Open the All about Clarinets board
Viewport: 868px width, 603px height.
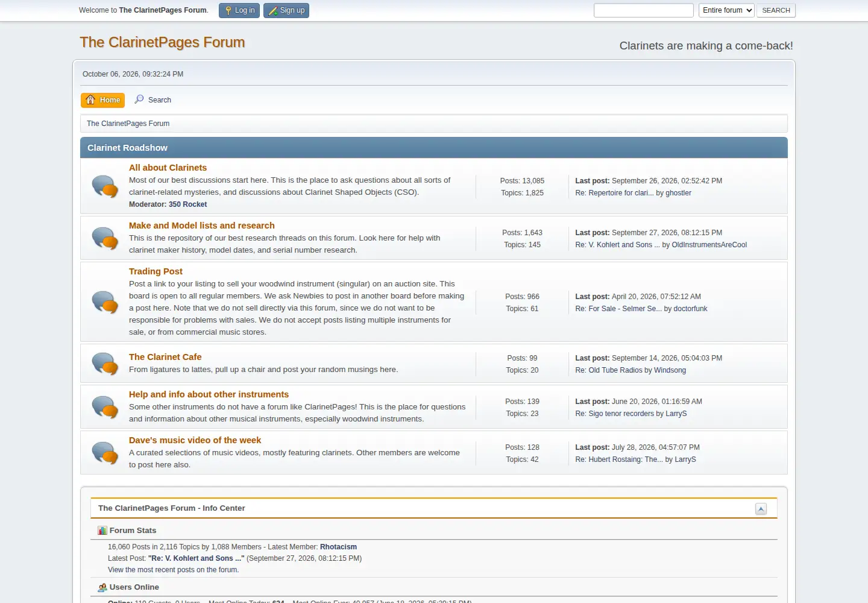coord(168,168)
